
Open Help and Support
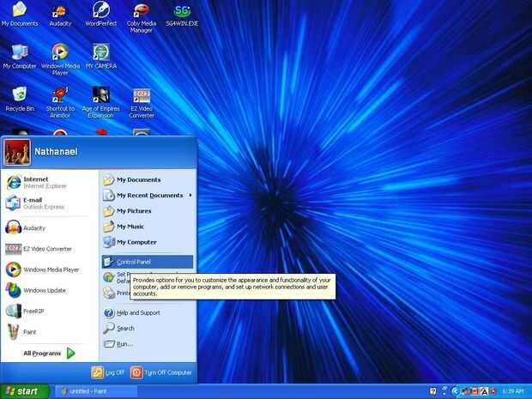[x=148, y=313]
